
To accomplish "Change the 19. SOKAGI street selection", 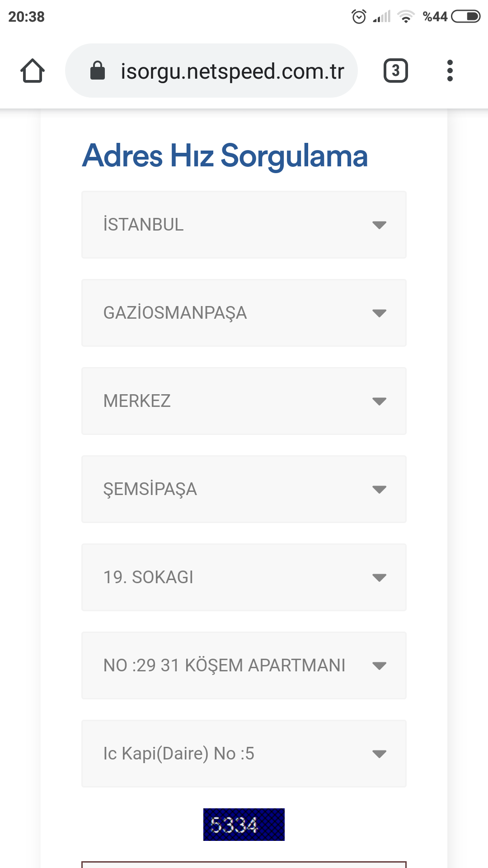I will coord(244,577).
